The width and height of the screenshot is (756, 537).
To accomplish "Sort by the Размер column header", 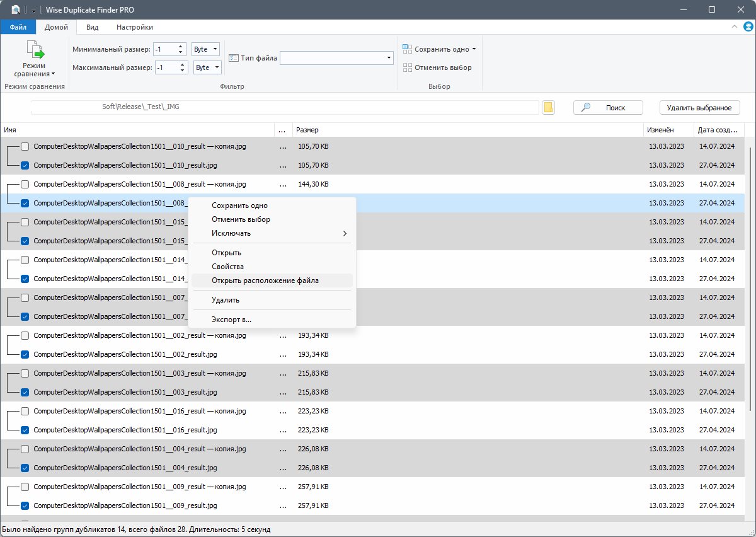I will pyautogui.click(x=467, y=130).
